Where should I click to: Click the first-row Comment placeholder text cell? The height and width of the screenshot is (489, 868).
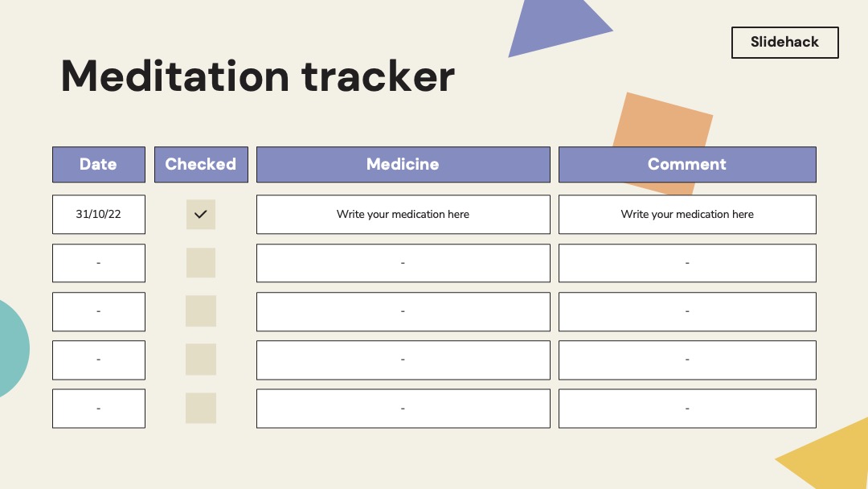point(687,214)
